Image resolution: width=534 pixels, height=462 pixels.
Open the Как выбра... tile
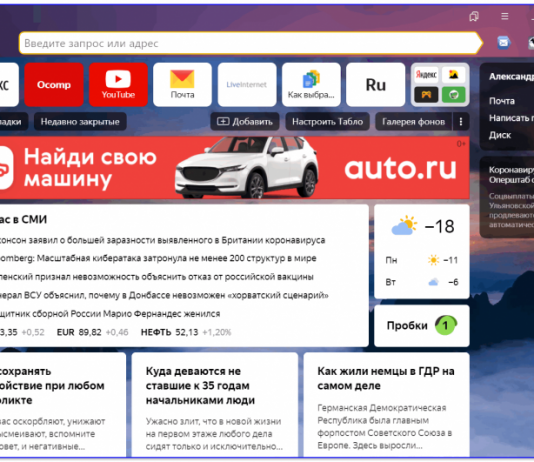coord(311,84)
